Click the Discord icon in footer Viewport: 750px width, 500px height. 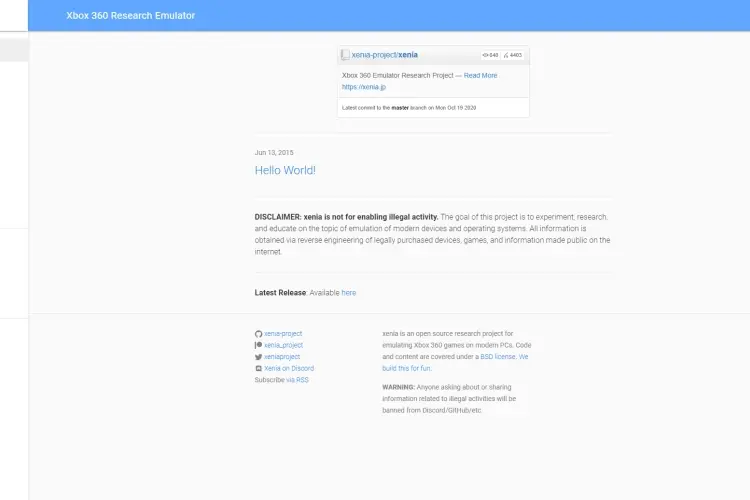point(258,368)
